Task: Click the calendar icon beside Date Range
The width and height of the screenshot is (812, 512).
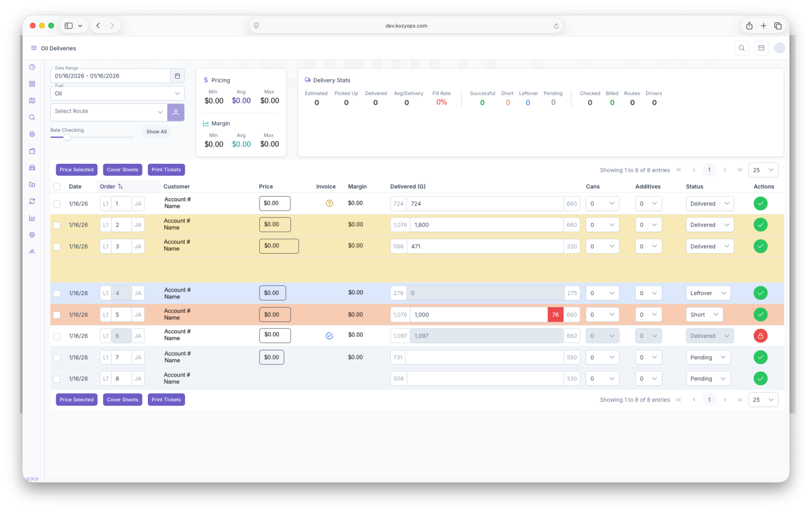Action: 177,76
